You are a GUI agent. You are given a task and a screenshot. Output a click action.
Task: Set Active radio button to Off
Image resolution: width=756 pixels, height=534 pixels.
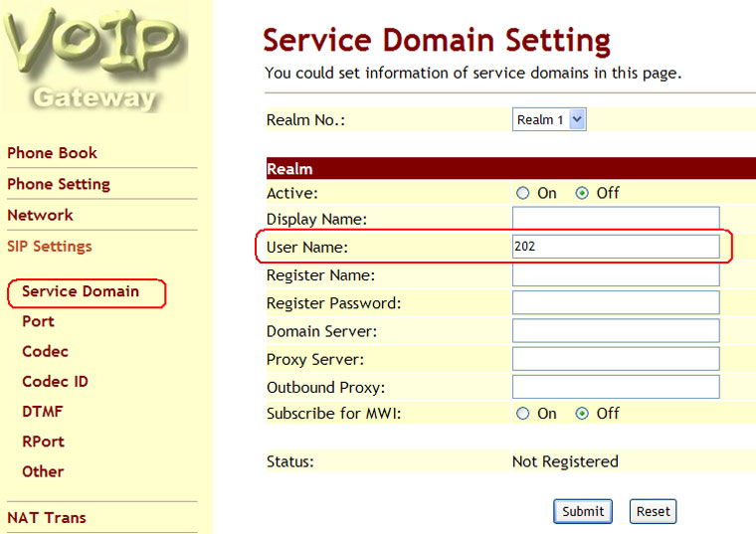coord(582,194)
